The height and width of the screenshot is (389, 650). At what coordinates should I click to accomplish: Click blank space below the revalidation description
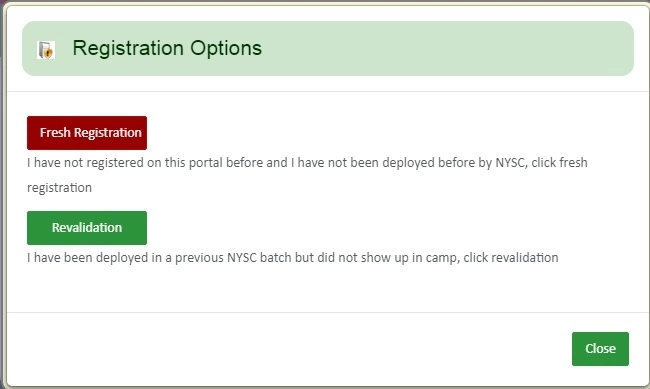click(x=327, y=289)
